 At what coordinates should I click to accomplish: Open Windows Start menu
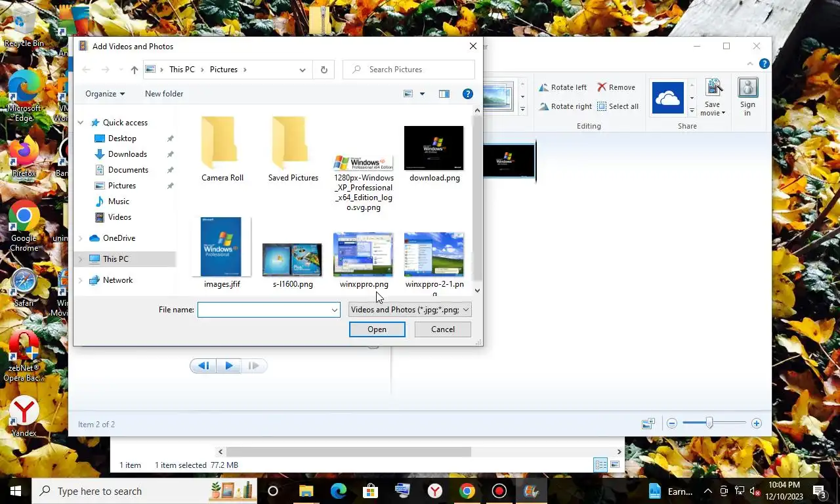(x=16, y=491)
